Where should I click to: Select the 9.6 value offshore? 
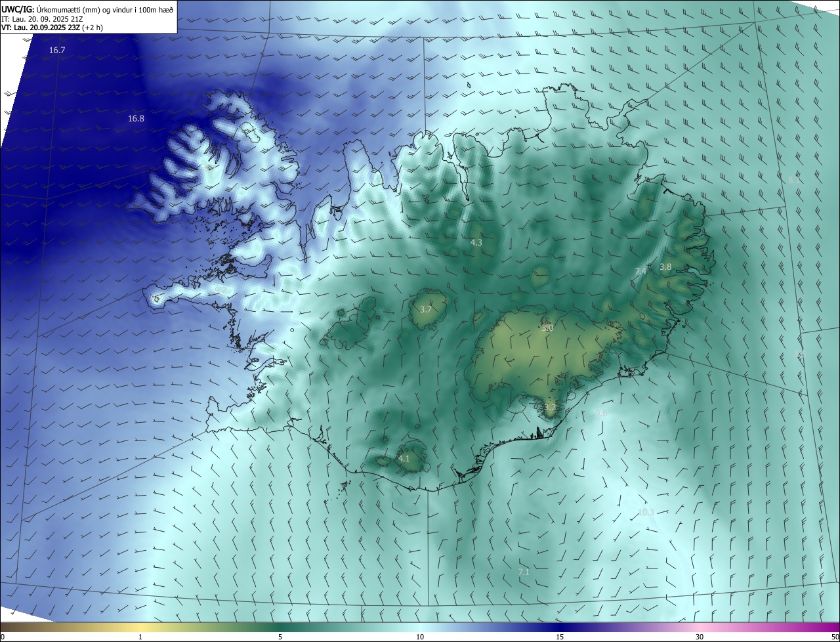601,413
